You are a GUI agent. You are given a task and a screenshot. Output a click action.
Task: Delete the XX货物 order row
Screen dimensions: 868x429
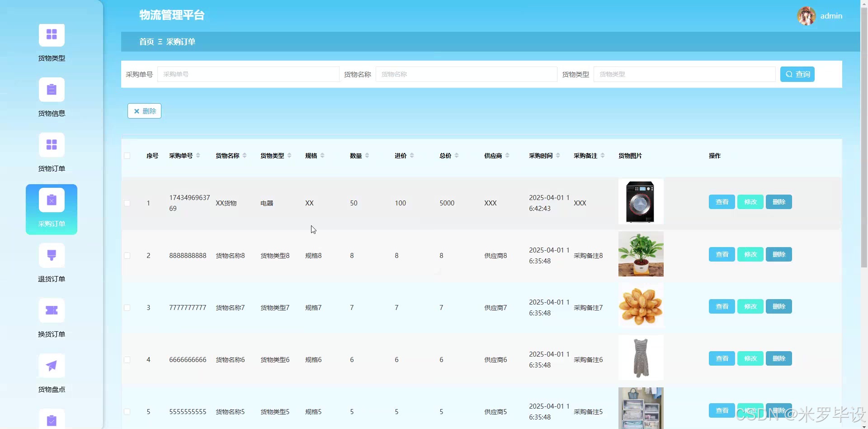tap(779, 202)
